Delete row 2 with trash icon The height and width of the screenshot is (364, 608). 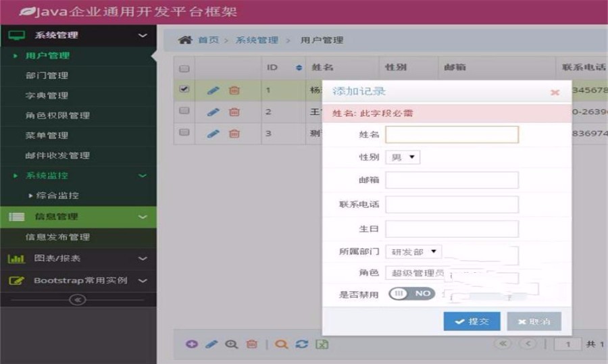234,112
